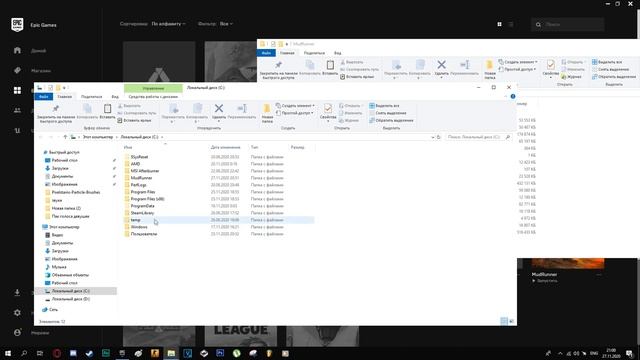Click the Epic Games logo
The image size is (640, 360).
click(17, 25)
